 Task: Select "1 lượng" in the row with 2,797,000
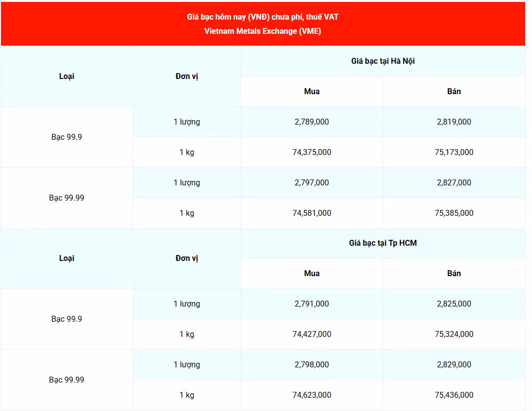(x=187, y=183)
